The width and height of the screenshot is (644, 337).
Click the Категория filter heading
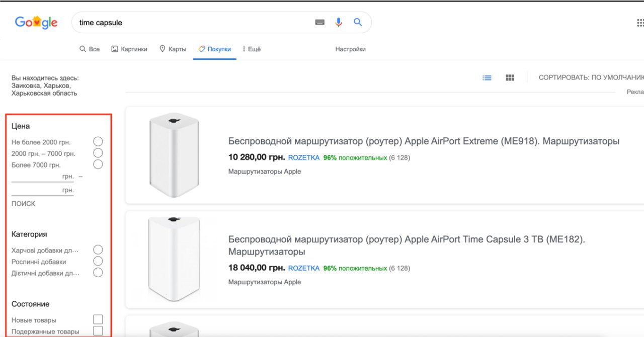[x=29, y=234]
